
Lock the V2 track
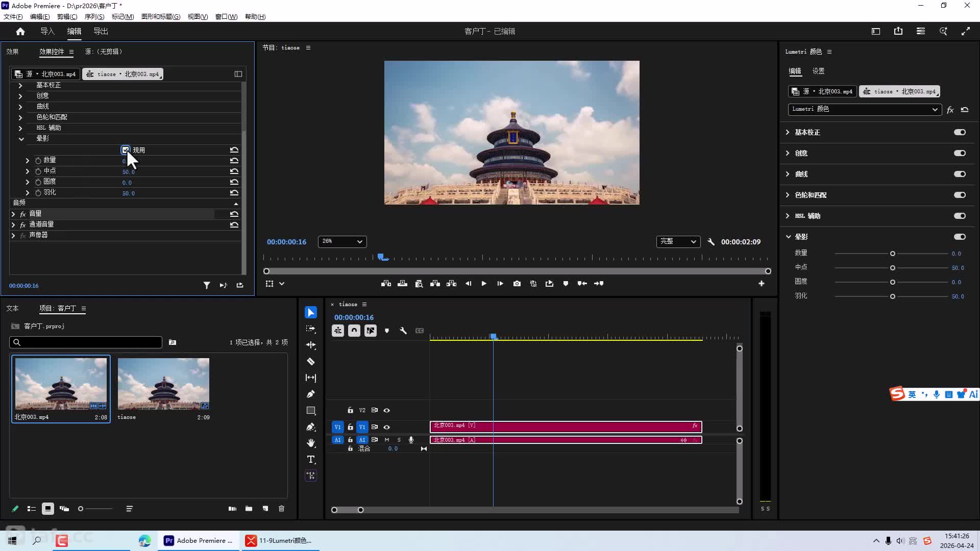[350, 410]
